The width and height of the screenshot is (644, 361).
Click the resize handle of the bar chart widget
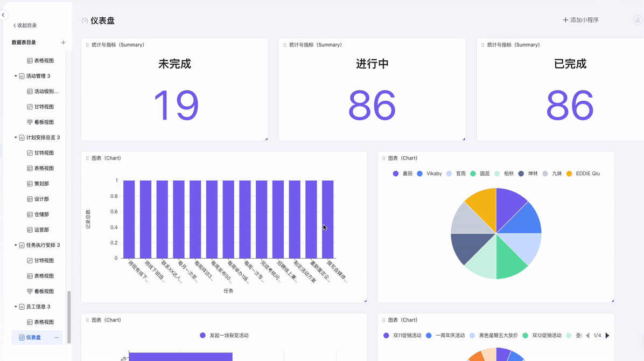[x=365, y=301]
